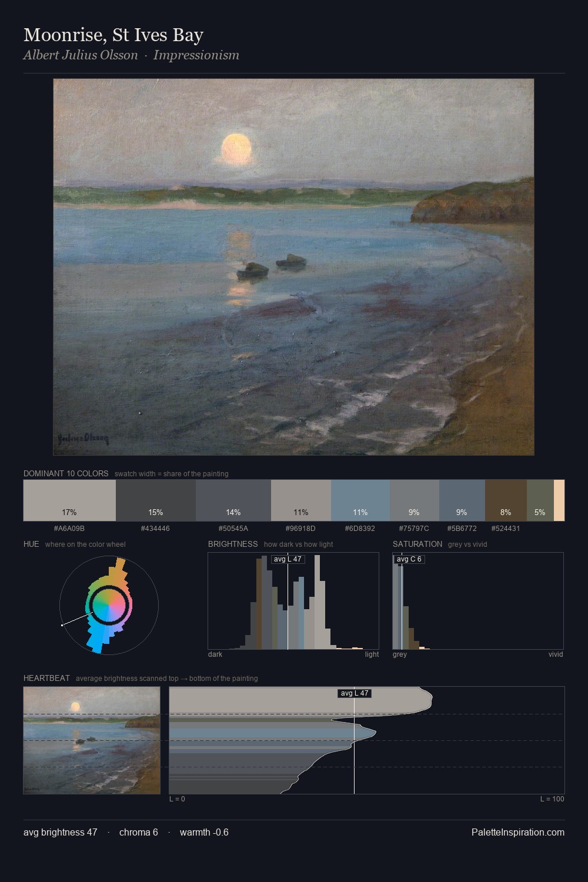
Task: Click the brightness histogram chart
Action: (x=293, y=601)
